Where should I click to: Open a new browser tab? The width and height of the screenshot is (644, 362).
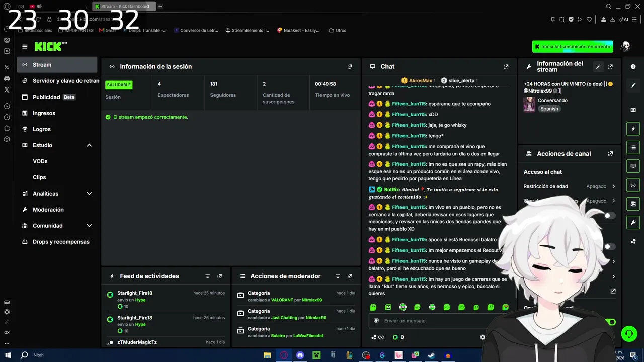click(x=160, y=6)
